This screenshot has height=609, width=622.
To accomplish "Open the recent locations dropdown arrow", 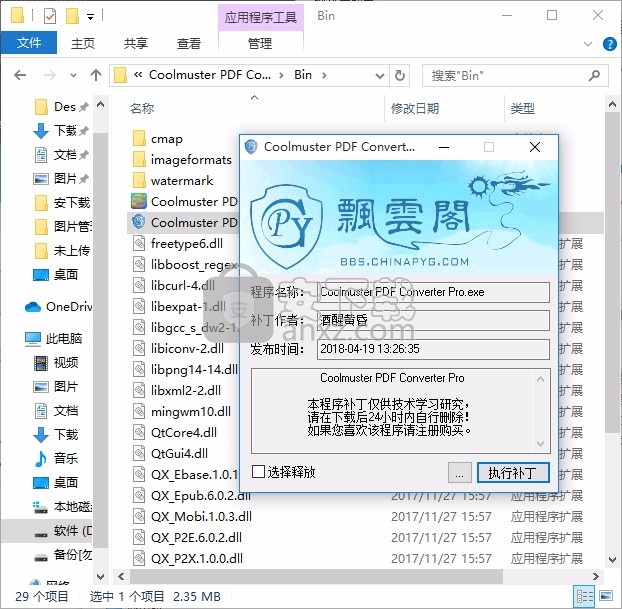I will (73, 75).
